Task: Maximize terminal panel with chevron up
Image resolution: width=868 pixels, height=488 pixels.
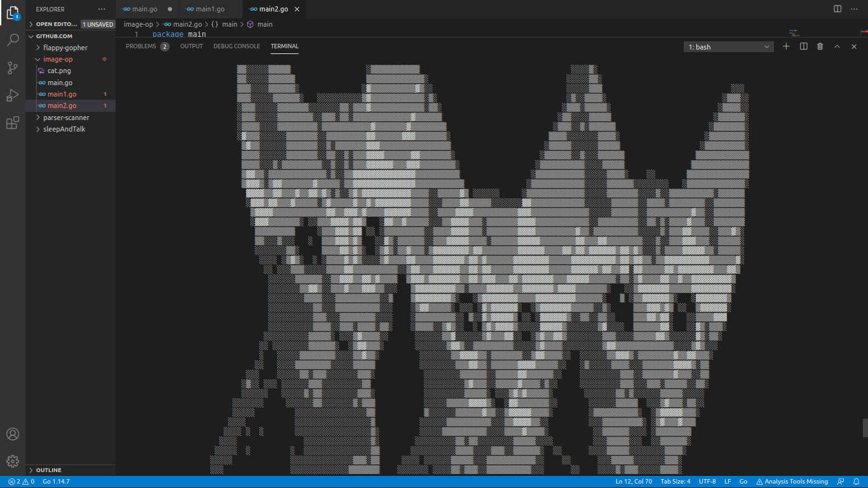Action: [837, 46]
